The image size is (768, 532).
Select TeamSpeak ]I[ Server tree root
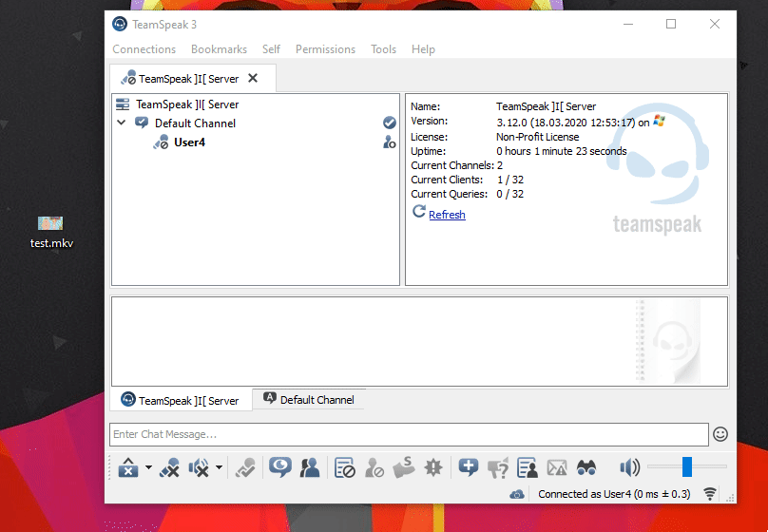(x=187, y=104)
